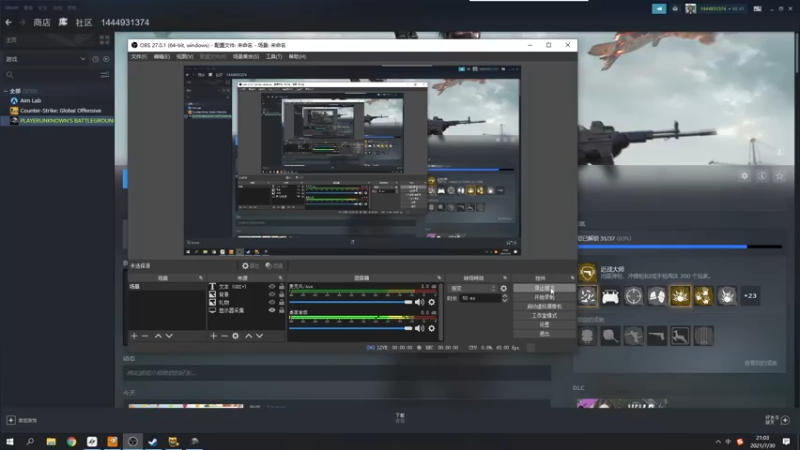
Task: Remove the selected source in OBS Sources panel
Action: coord(224,336)
